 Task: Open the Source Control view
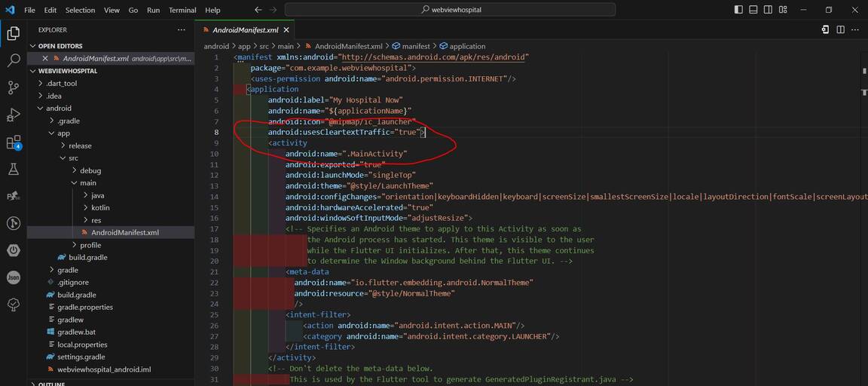point(14,87)
